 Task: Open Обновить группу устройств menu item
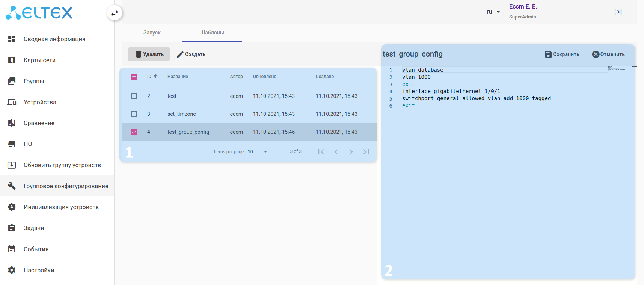click(57, 165)
